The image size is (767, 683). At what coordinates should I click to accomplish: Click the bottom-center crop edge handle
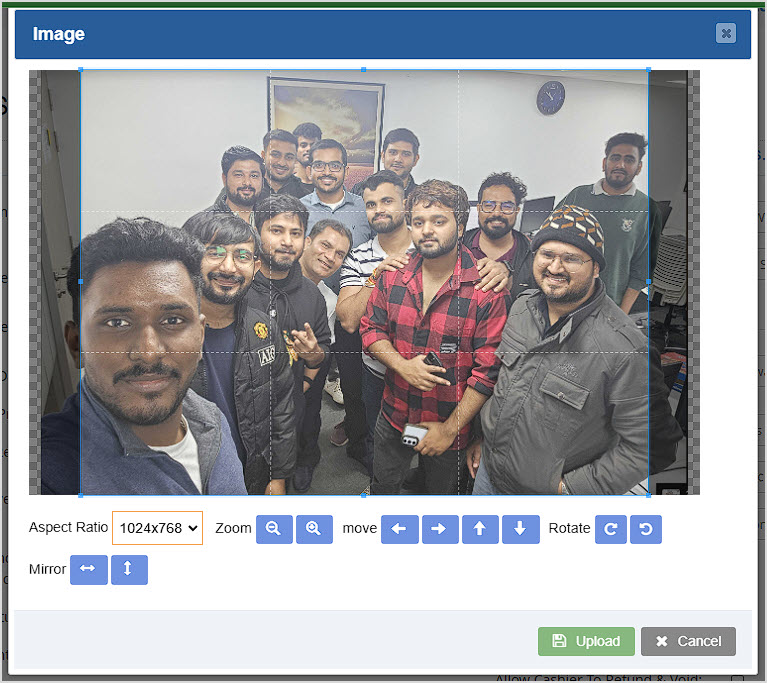(x=363, y=495)
